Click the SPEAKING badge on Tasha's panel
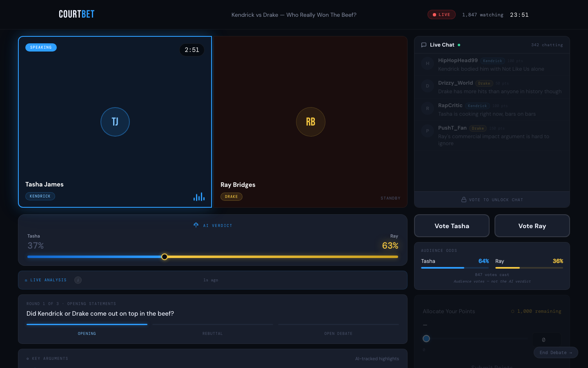Image resolution: width=588 pixels, height=368 pixels. pyautogui.click(x=41, y=47)
